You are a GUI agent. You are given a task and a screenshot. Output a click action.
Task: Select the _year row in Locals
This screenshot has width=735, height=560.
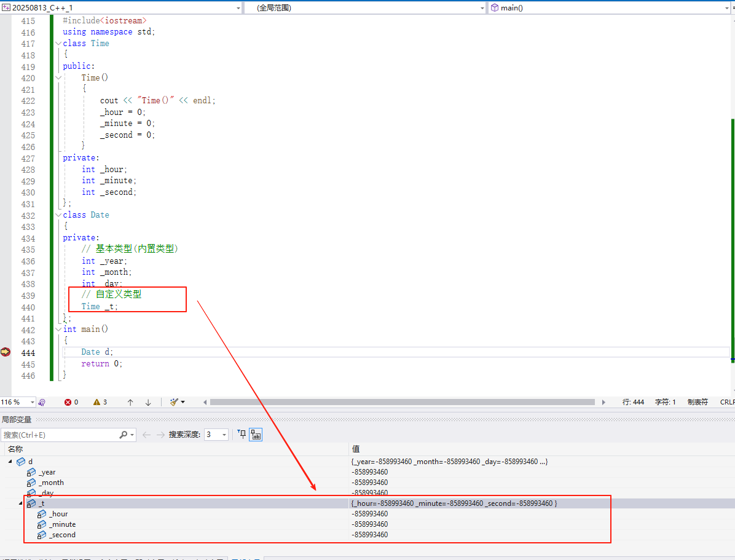pos(367,472)
